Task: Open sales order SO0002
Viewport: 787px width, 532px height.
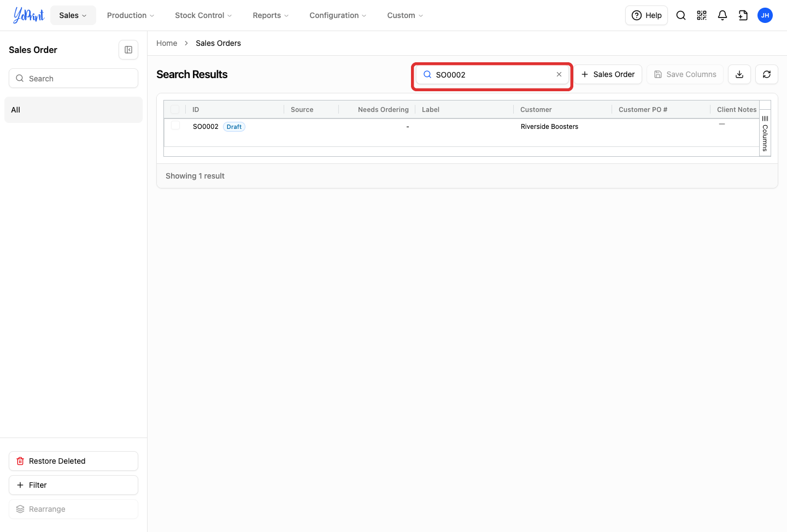Action: point(205,127)
